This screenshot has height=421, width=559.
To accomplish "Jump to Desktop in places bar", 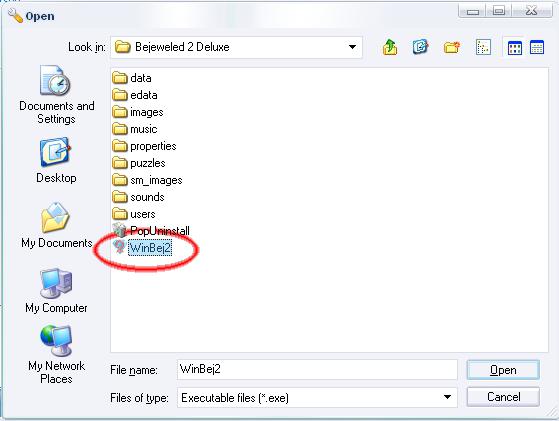I will 56,160.
